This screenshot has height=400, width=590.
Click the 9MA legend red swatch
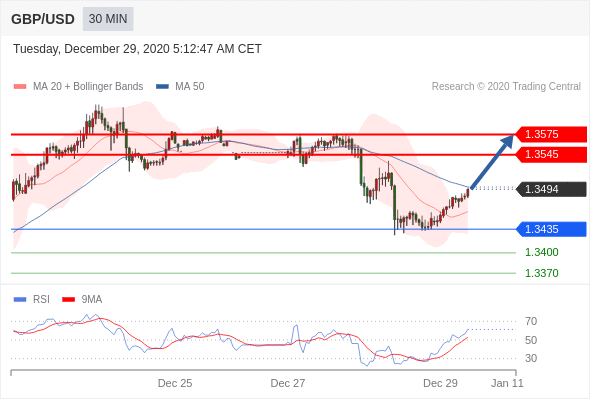tap(68, 300)
